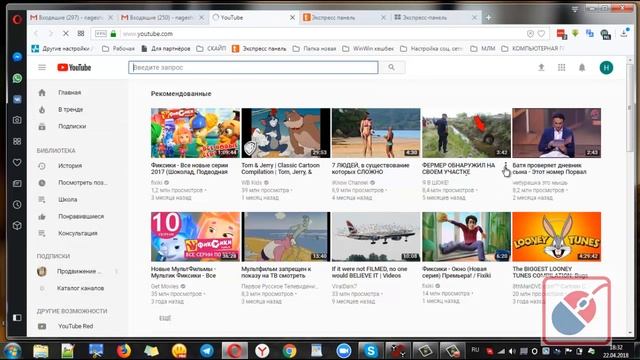Open WhatsApp in the Opera sidebar
Image resolution: width=640 pixels, height=360 pixels.
click(17, 78)
